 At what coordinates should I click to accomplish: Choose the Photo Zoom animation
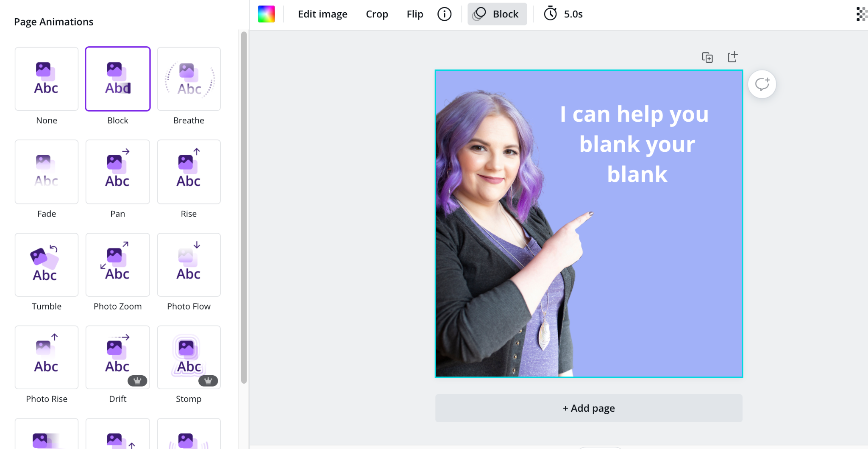pos(118,265)
